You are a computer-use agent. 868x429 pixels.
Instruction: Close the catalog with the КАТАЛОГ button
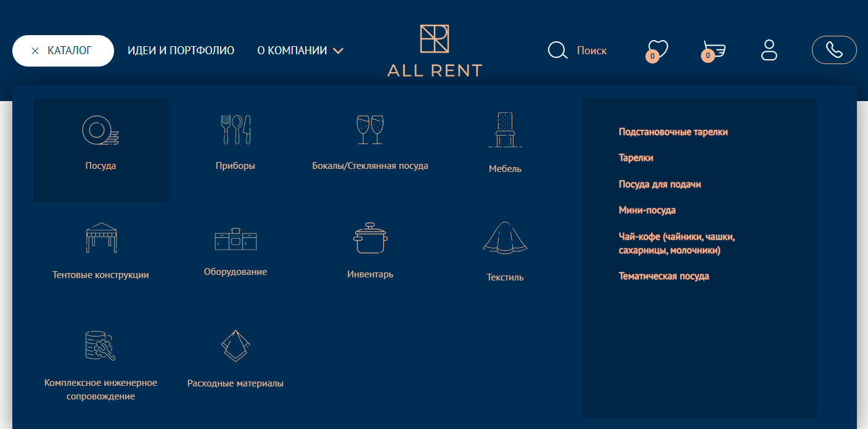click(63, 51)
